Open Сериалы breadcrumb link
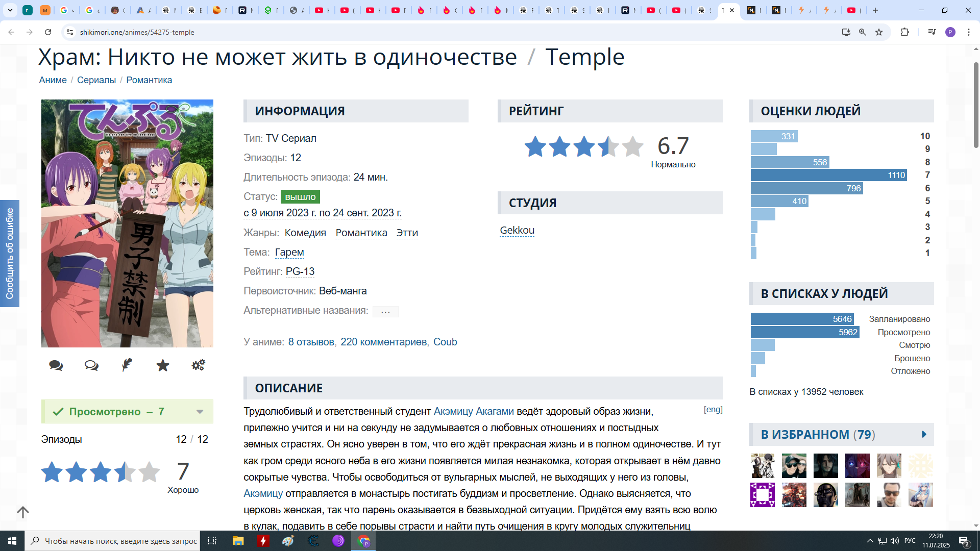Viewport: 980px width, 551px height. coord(96,80)
